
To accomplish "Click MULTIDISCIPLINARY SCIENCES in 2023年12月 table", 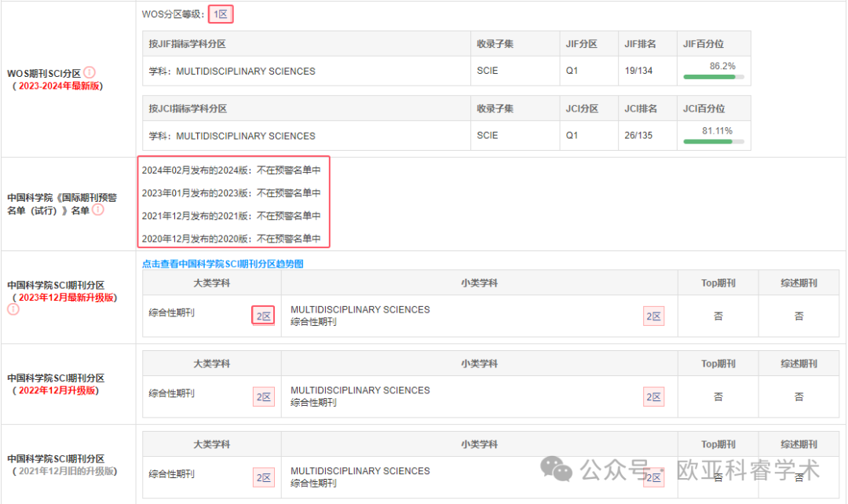I will point(360,309).
